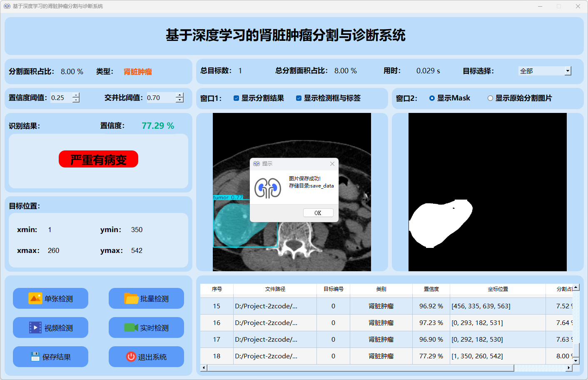The width and height of the screenshot is (588, 380).
Task: Increase the 置信度阈值 spinner value
Action: (76, 95)
